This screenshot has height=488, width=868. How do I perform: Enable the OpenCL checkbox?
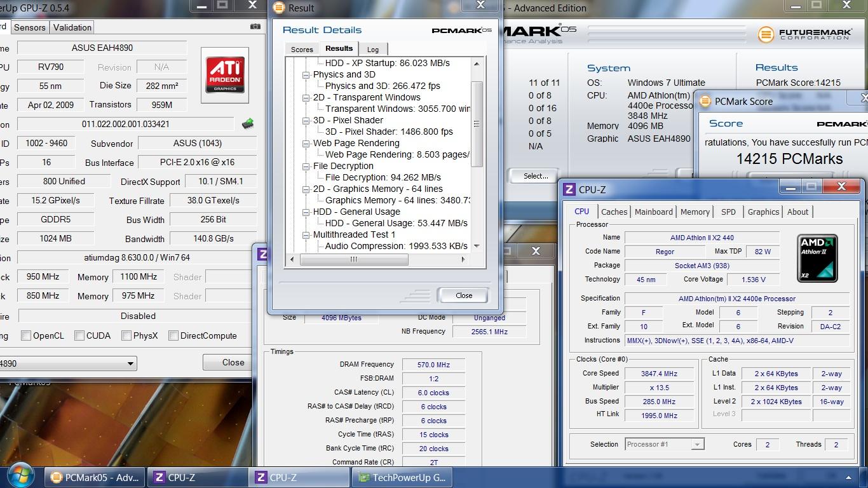26,335
